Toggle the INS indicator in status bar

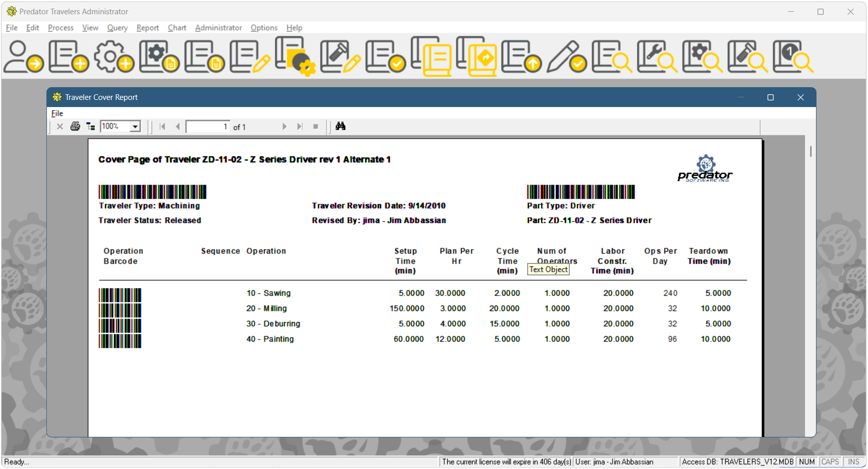pyautogui.click(x=854, y=461)
